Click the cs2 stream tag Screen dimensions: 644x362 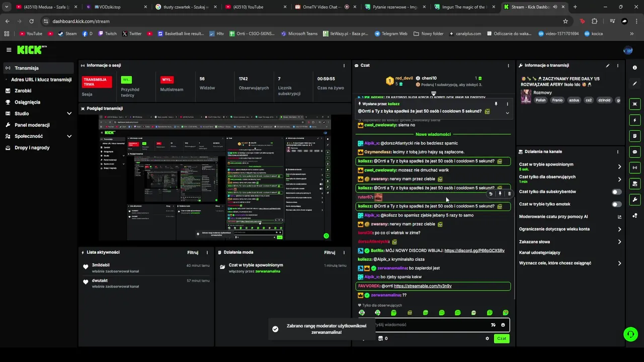pyautogui.click(x=589, y=100)
